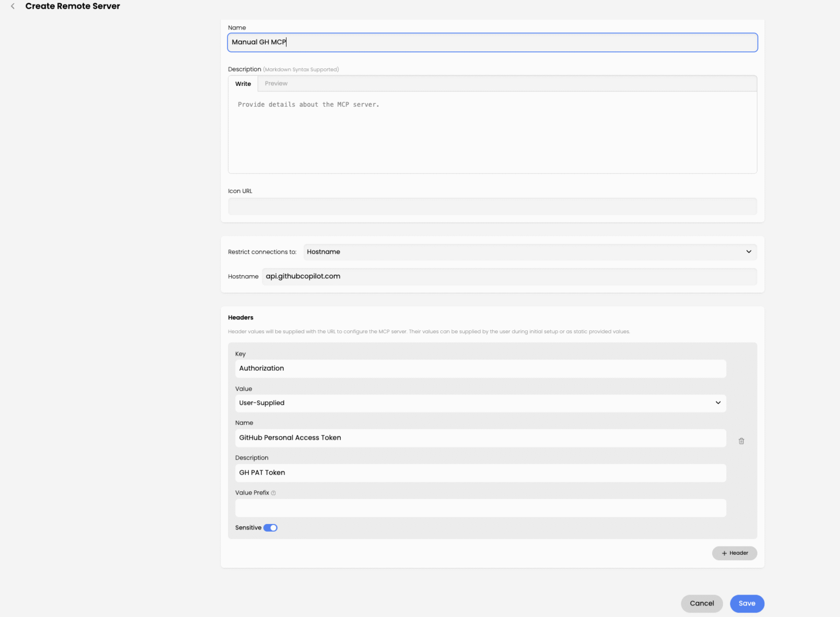The height and width of the screenshot is (617, 840).
Task: Go back using the left chevron
Action: (x=13, y=6)
